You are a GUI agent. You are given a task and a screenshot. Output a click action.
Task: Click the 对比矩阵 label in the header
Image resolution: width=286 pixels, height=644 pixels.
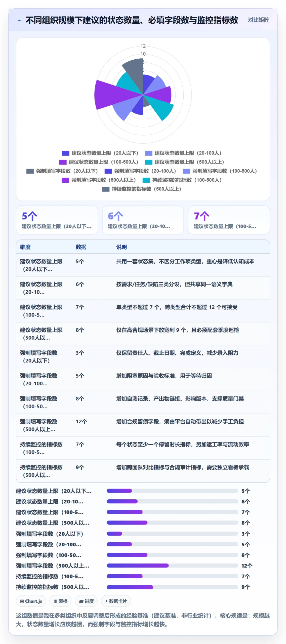point(258,20)
